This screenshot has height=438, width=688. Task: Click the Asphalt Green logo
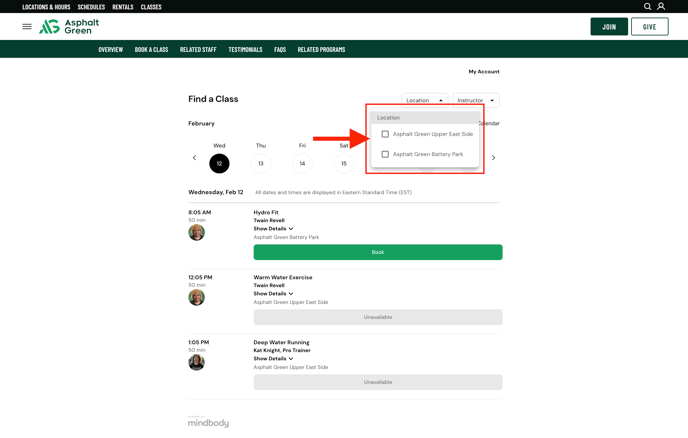click(x=70, y=27)
